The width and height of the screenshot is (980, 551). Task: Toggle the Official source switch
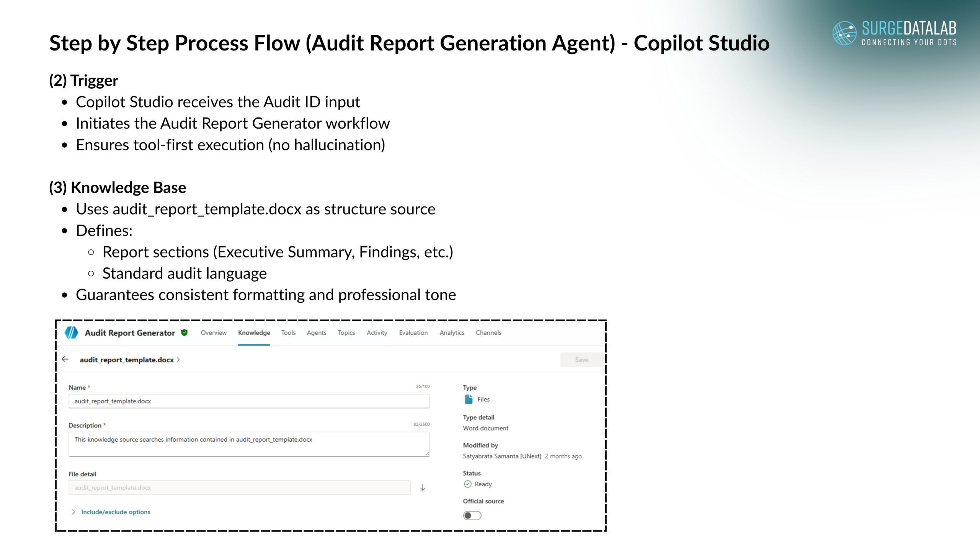pos(472,515)
